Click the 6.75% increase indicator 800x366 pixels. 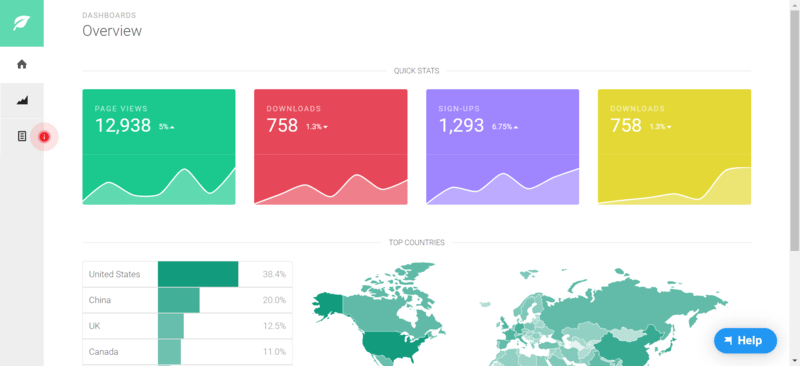[x=505, y=127]
